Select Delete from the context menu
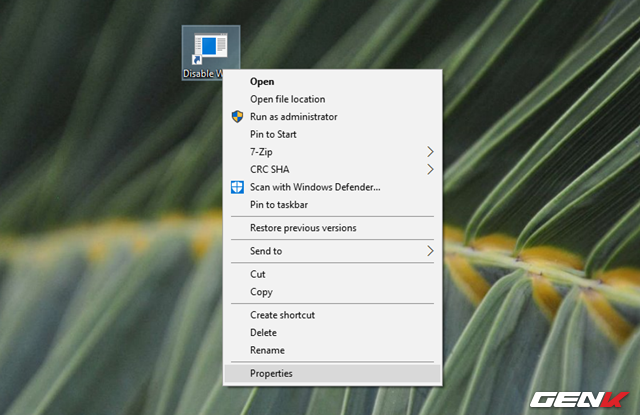Screen dimensions: 640x415 [332, 333]
